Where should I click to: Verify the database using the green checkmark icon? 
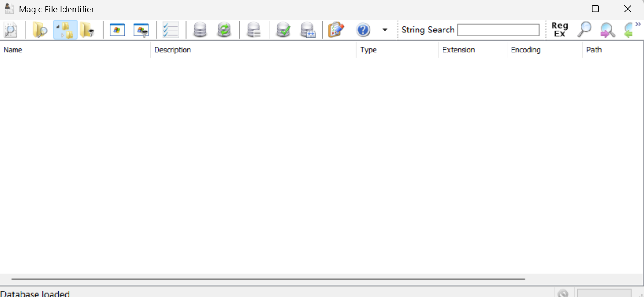point(283,30)
